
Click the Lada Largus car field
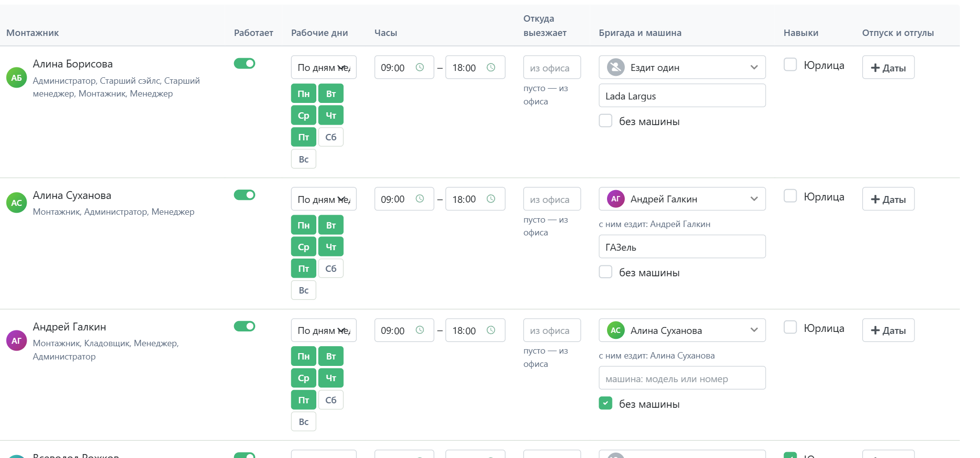point(682,96)
